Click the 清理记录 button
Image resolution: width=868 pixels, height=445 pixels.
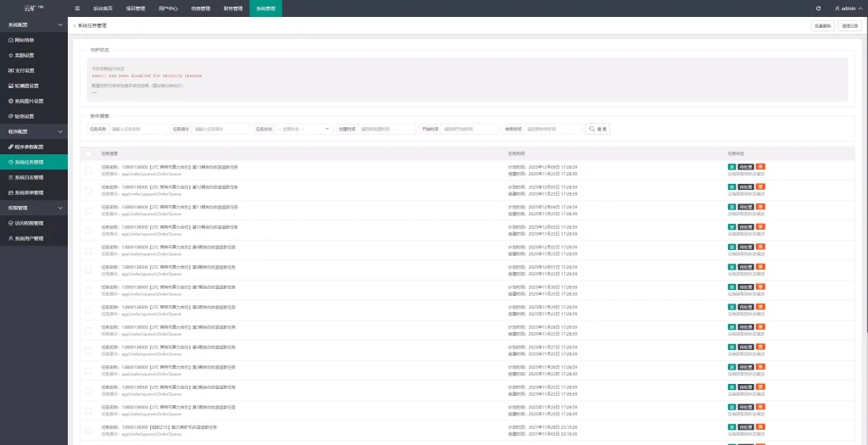click(x=849, y=26)
